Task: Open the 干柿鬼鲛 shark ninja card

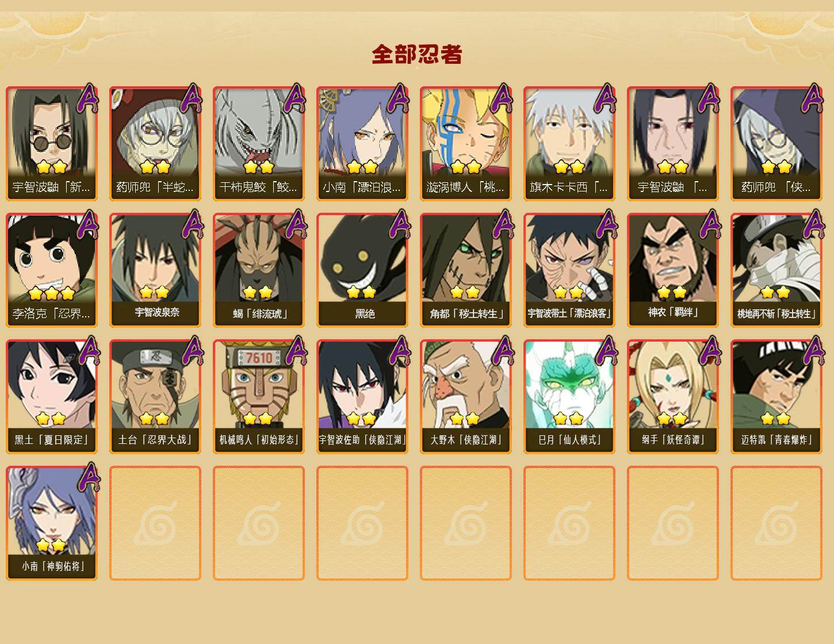Action: pos(259,143)
